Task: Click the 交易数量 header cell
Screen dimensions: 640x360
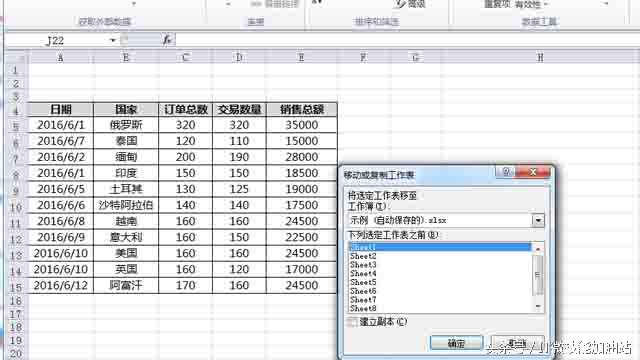Action: point(239,109)
